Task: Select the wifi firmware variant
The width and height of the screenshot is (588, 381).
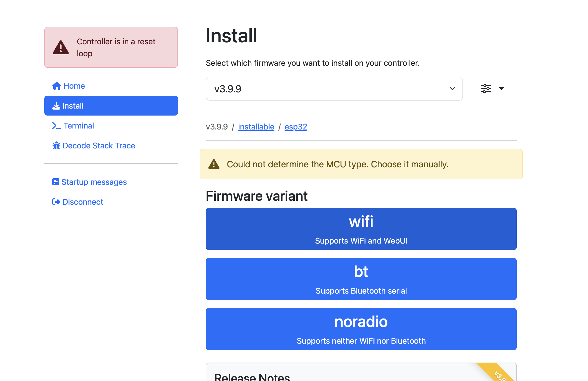Action: [x=361, y=229]
